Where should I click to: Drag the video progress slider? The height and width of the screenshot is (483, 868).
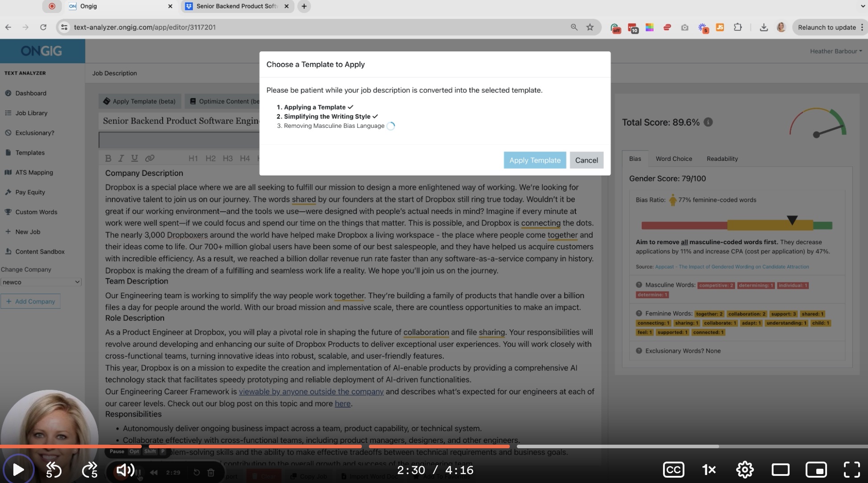pos(508,446)
